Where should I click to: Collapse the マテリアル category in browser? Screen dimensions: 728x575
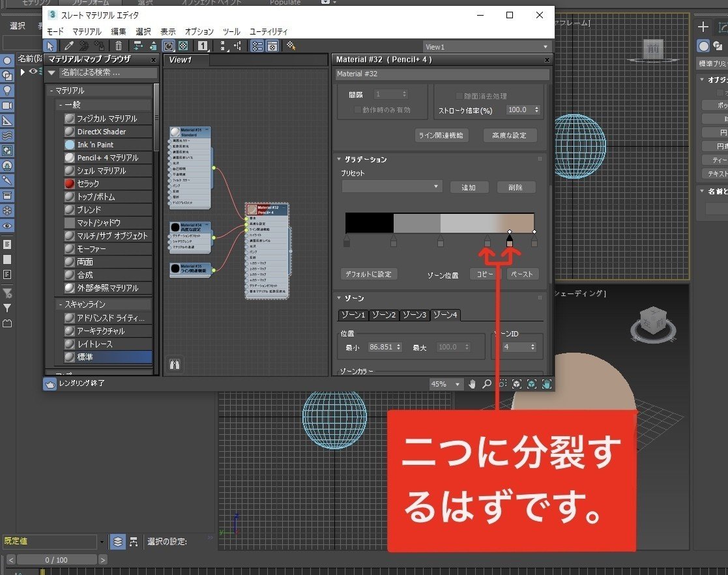click(x=51, y=91)
